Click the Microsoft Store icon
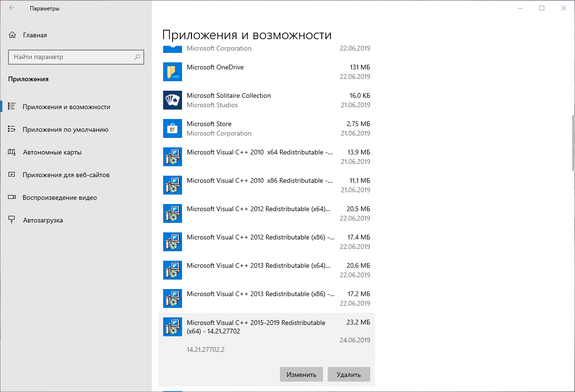 coord(173,128)
